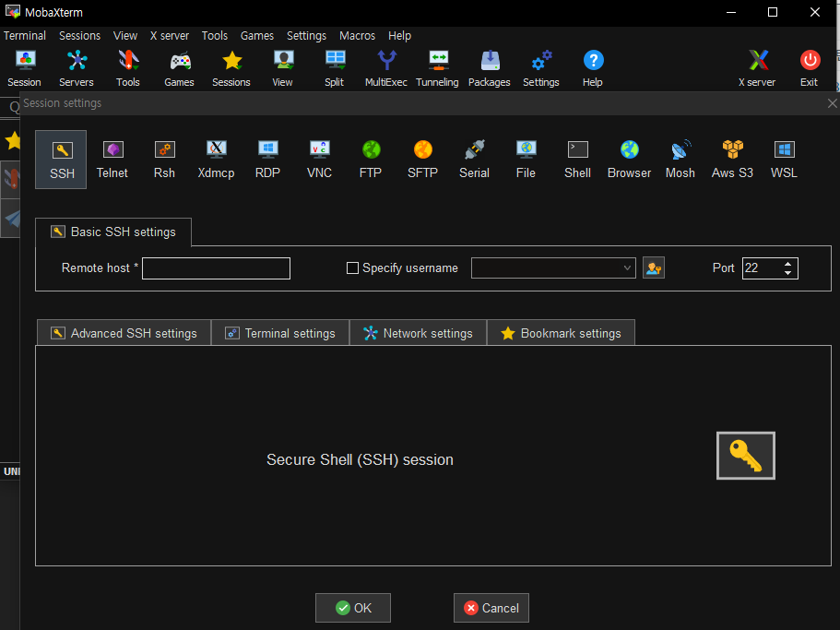Focus the Remote host input field
840x630 pixels.
(x=216, y=268)
